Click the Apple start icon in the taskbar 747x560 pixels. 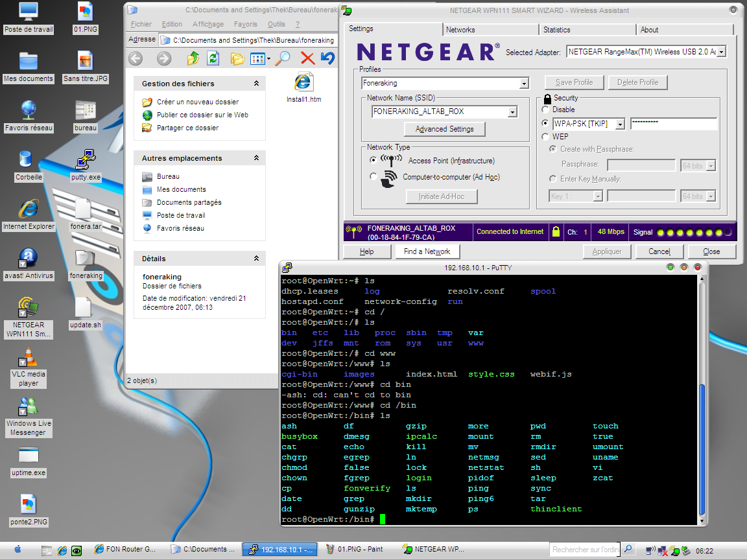click(x=17, y=550)
